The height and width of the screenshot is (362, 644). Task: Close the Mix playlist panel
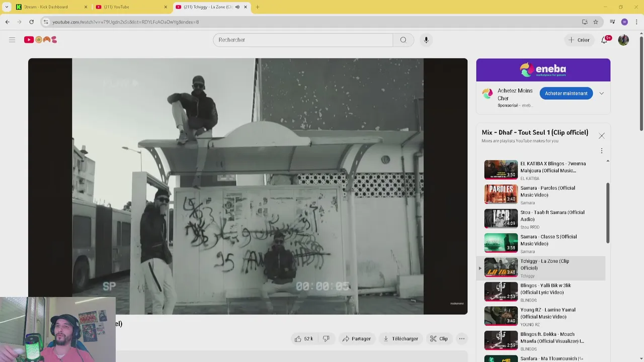601,136
